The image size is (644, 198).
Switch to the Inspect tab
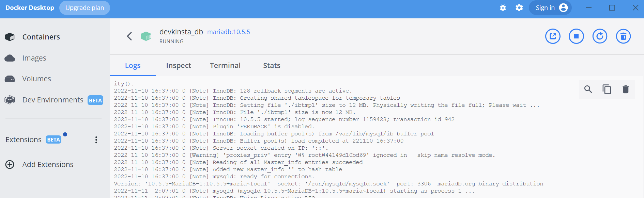179,66
